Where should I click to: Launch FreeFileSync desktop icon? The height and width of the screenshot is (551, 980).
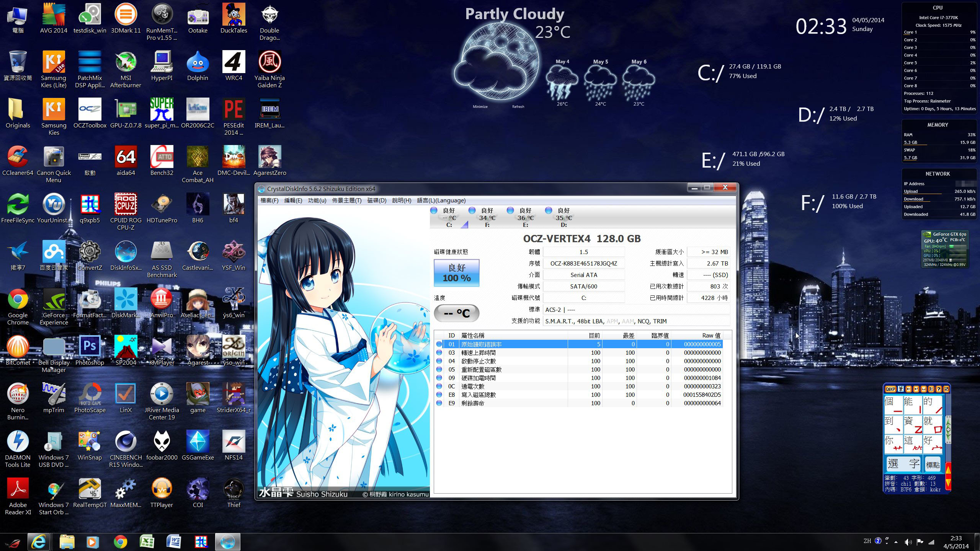pos(18,208)
